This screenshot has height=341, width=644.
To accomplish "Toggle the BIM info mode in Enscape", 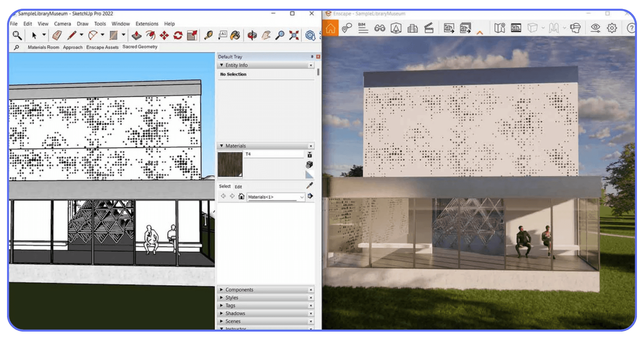I will click(x=363, y=28).
